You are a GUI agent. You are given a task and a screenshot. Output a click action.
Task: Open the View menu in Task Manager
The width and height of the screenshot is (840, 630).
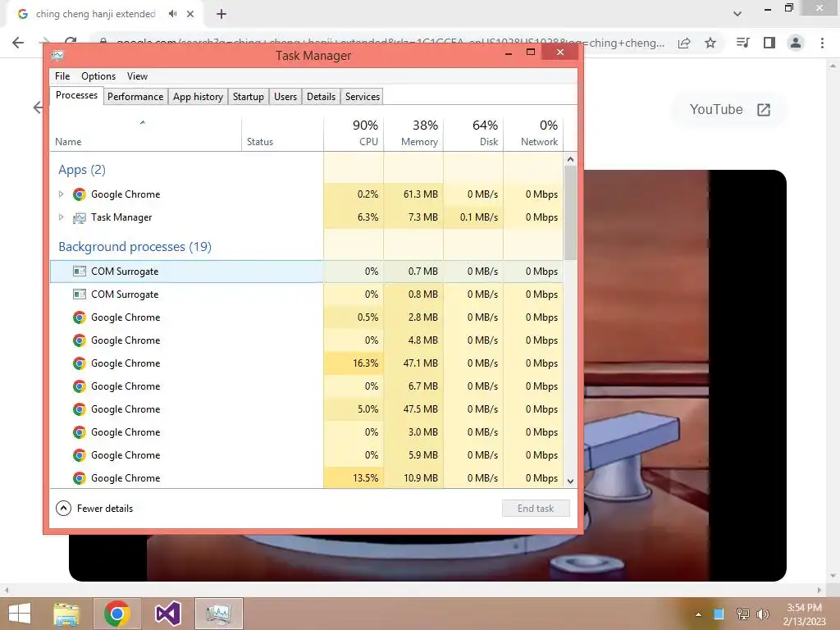137,76
